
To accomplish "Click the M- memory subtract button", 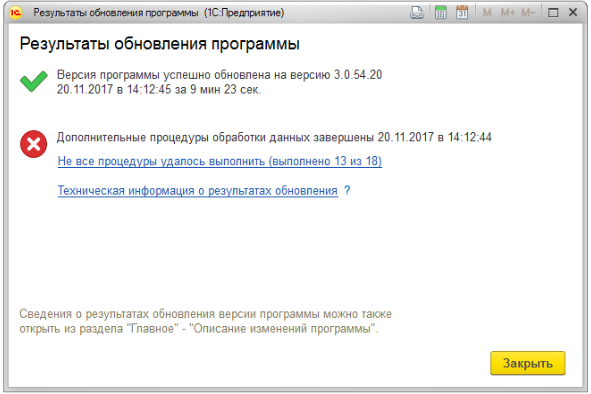I will (528, 13).
